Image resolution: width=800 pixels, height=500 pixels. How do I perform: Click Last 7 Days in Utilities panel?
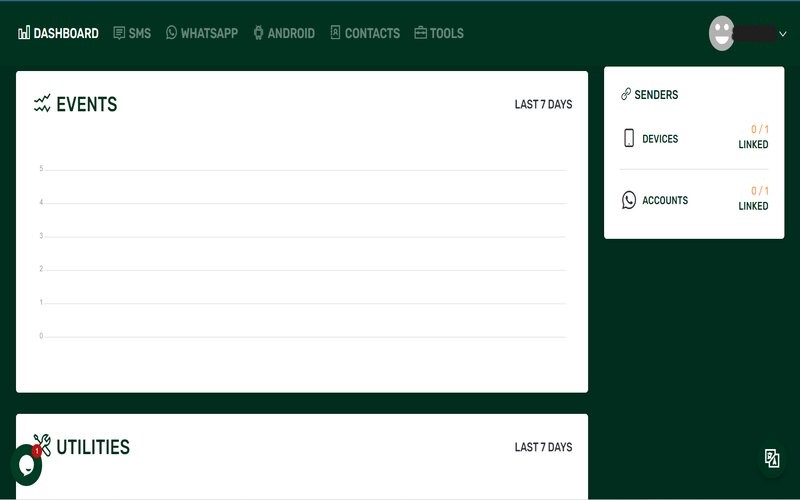(543, 447)
